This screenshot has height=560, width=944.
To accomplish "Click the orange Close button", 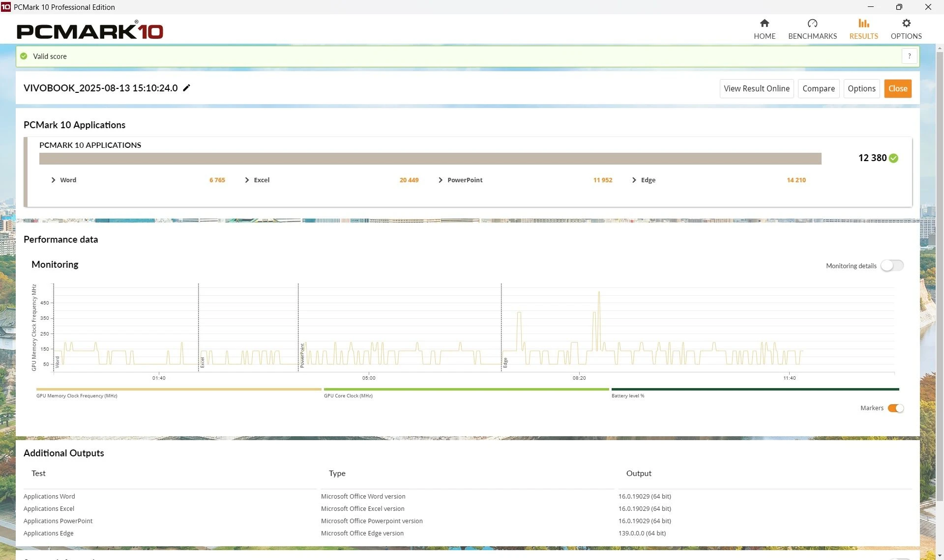I will [898, 88].
